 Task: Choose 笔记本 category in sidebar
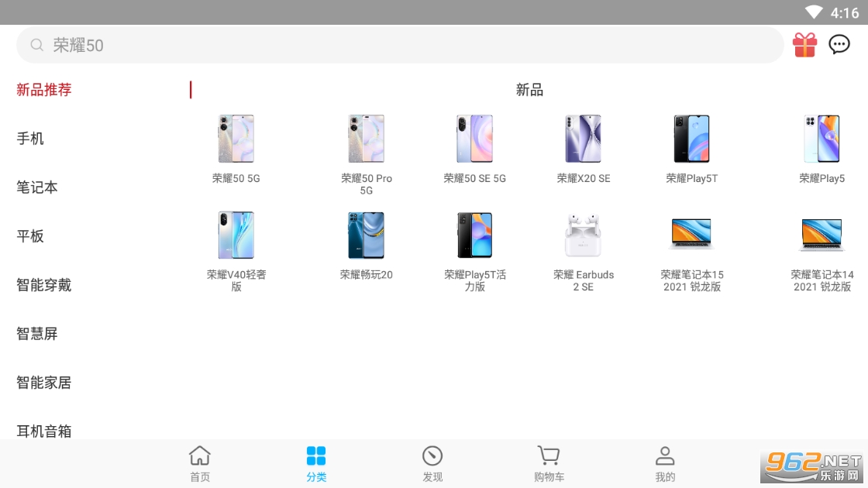click(x=37, y=187)
